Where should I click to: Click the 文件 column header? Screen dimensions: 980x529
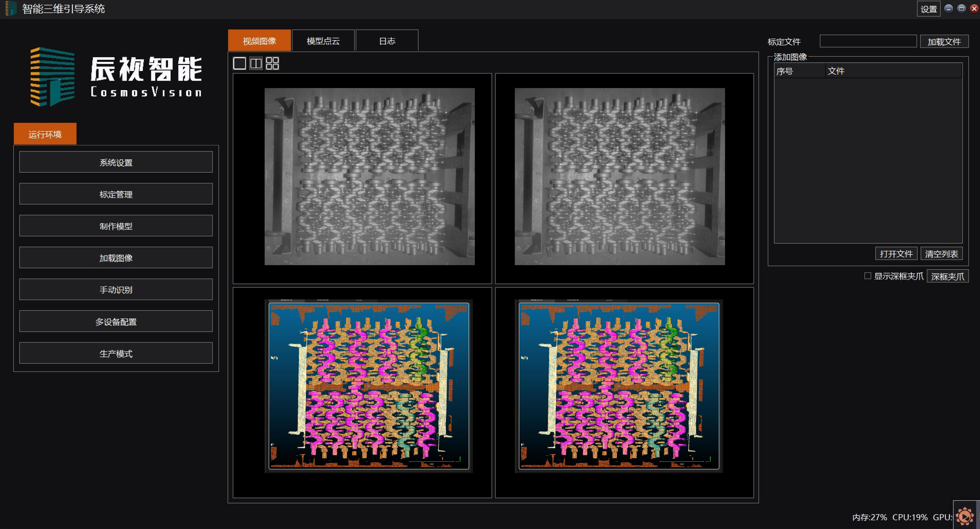(894, 71)
